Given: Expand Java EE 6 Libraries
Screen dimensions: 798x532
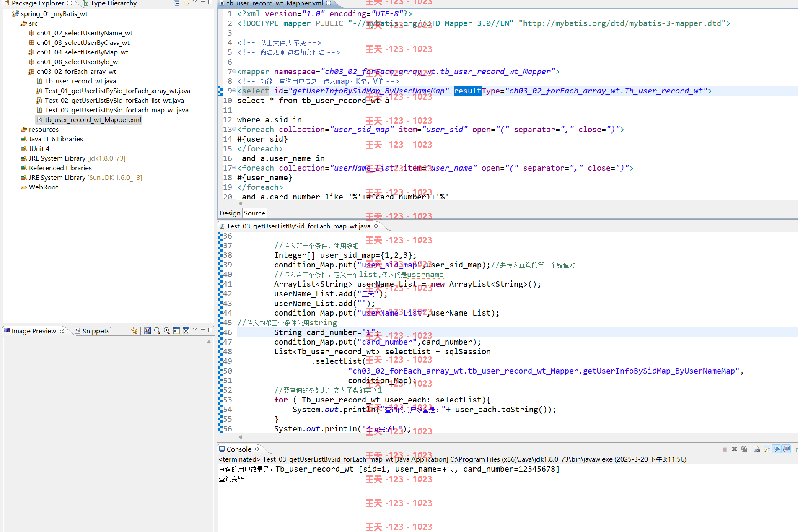Looking at the screenshot, I should tap(56, 139).
